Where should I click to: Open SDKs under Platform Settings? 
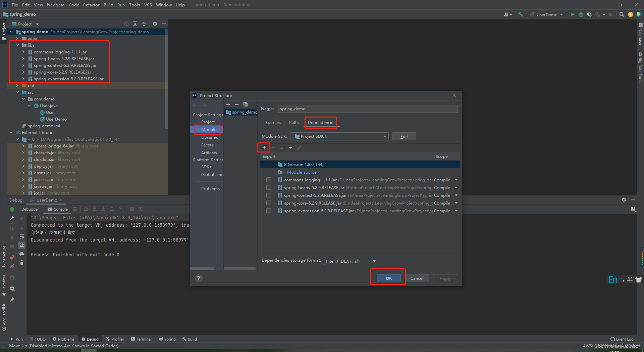pyautogui.click(x=206, y=167)
